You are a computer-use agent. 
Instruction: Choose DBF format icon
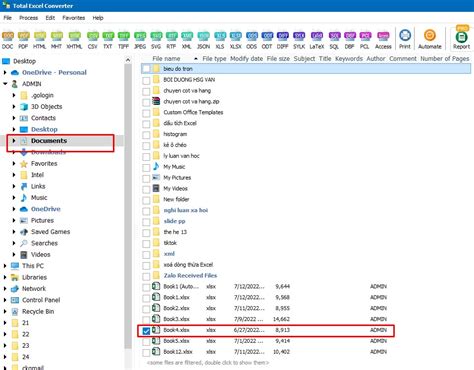349,40
